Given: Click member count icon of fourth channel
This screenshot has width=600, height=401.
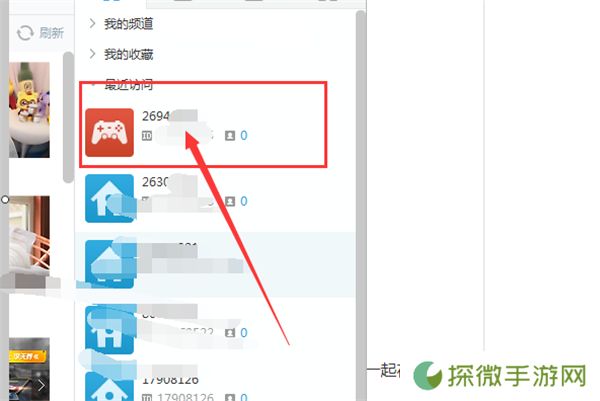Looking at the screenshot, I should coord(230,333).
